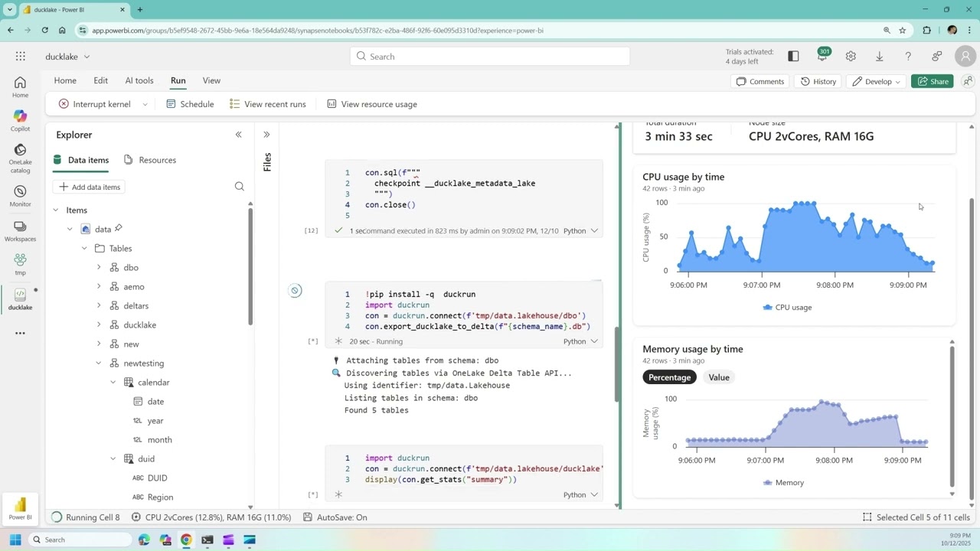Collapse the calendar table node
980x551 pixels.
[x=113, y=382]
